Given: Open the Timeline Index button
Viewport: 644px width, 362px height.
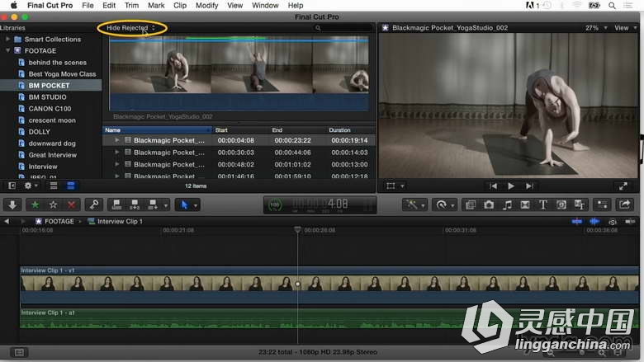Looking at the screenshot, I should pyautogui.click(x=19, y=352).
